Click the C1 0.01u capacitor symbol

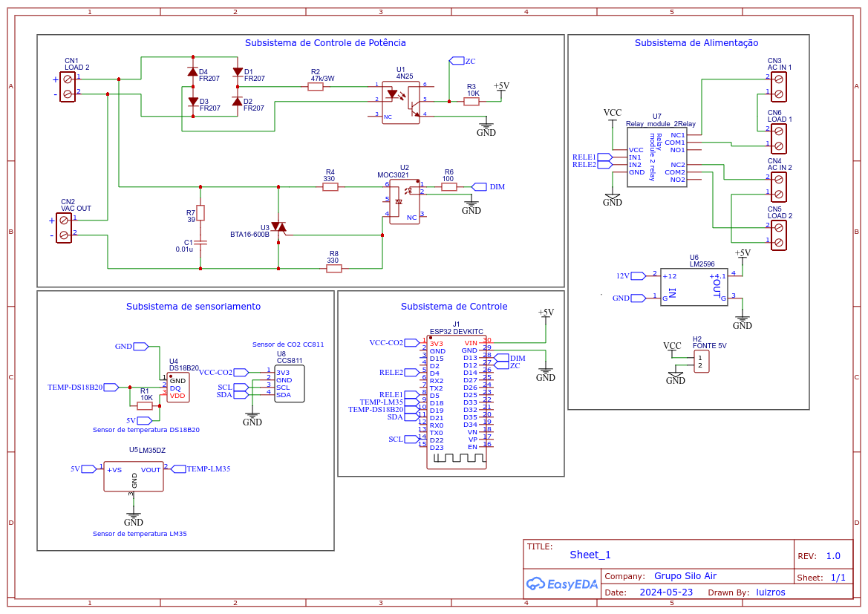point(200,242)
